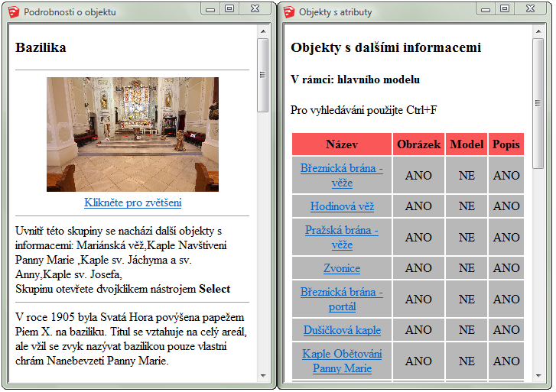Click the Popis column header

tap(506, 144)
